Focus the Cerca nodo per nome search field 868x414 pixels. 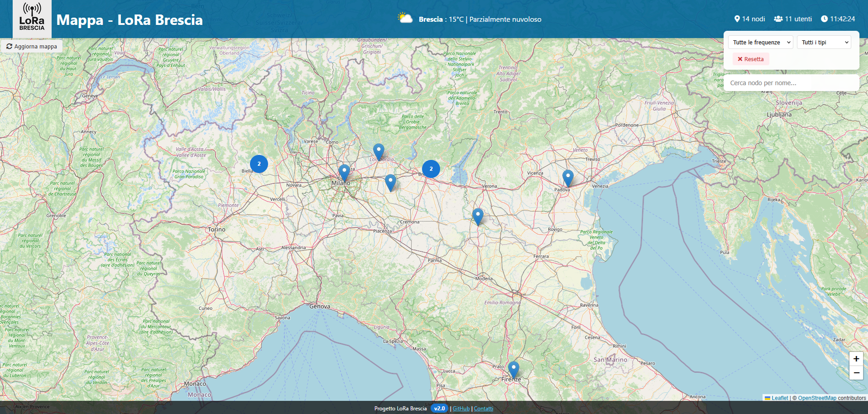point(791,83)
